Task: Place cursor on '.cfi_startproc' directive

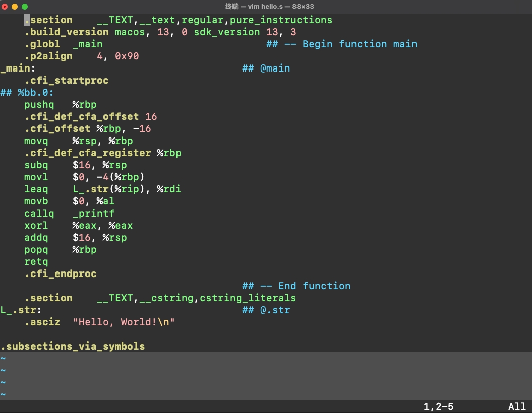Action: click(x=66, y=80)
